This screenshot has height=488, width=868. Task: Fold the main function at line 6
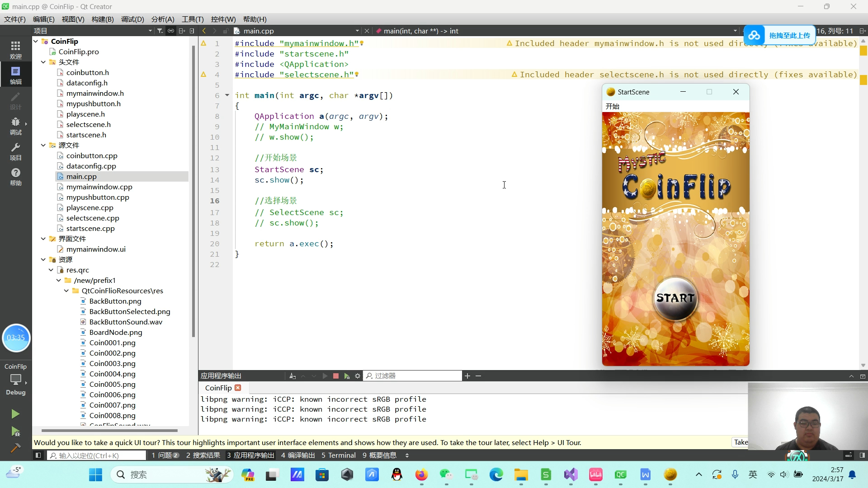point(227,95)
